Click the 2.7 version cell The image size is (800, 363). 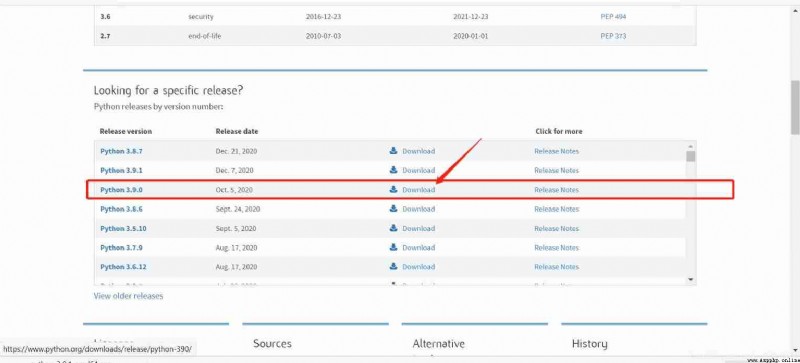(105, 36)
